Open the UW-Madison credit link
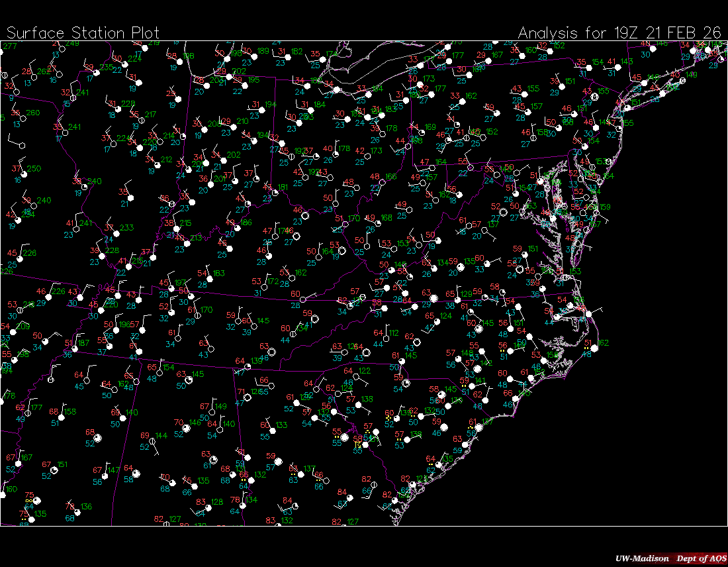 (x=641, y=558)
